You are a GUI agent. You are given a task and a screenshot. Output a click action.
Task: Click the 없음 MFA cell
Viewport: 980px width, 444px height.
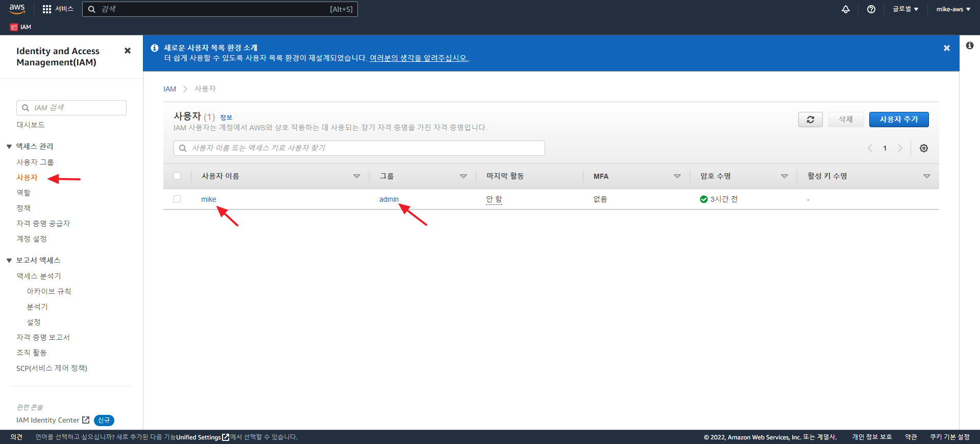pyautogui.click(x=600, y=199)
